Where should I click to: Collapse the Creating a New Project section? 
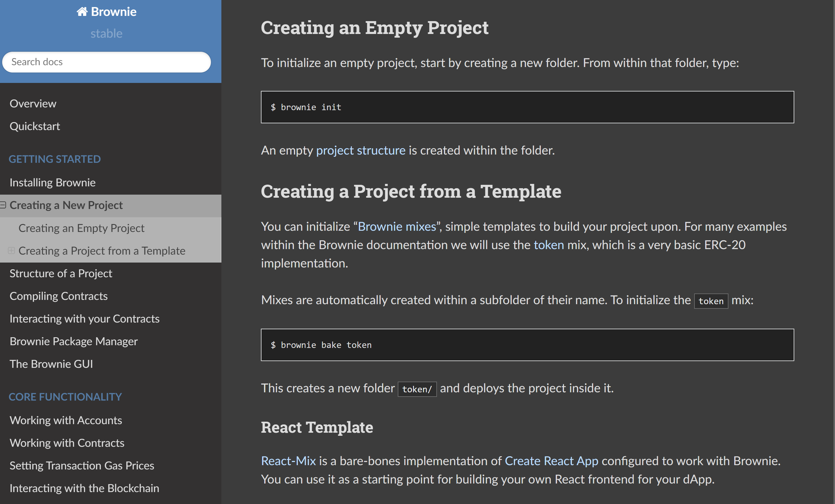3,205
